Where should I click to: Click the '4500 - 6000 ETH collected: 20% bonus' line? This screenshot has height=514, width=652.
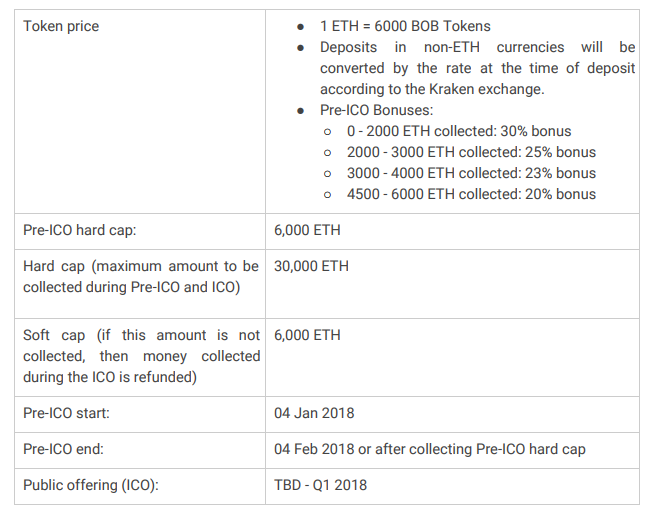tap(471, 194)
